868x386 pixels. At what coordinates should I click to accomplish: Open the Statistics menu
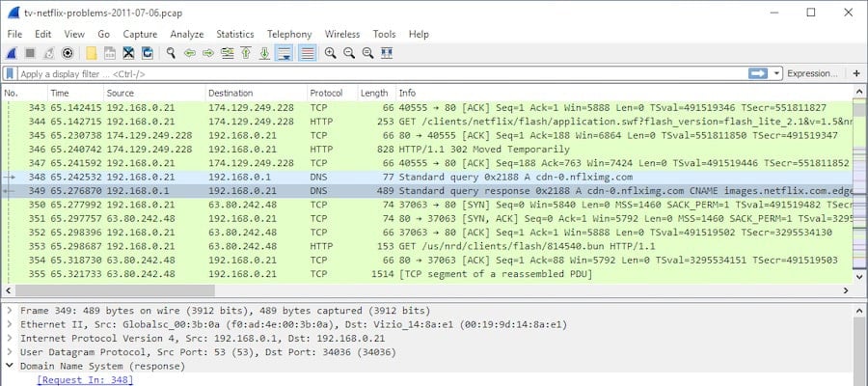click(x=235, y=35)
